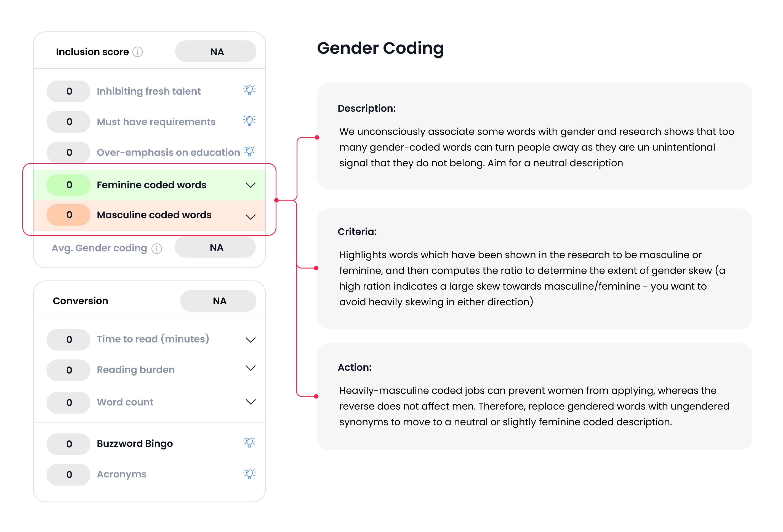Screen dimensions: 783x532
Task: Open lightbulb hint for Over-emphasis on education
Action: point(249,151)
